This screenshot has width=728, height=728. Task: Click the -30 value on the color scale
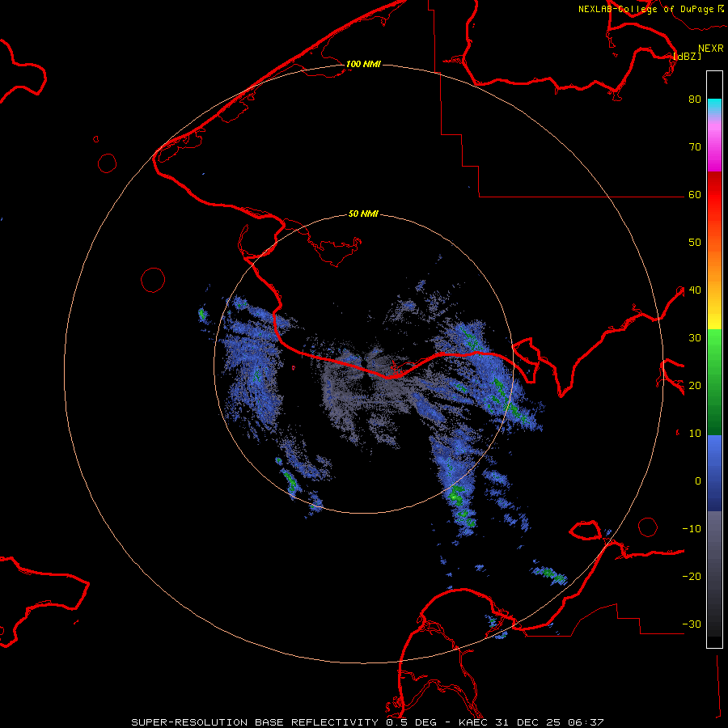pyautogui.click(x=692, y=625)
